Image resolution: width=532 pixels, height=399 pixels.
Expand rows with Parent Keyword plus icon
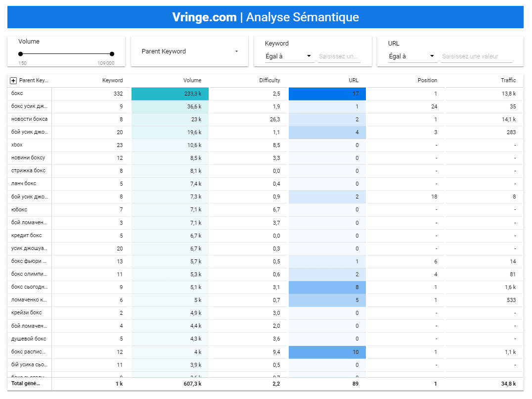coord(13,81)
